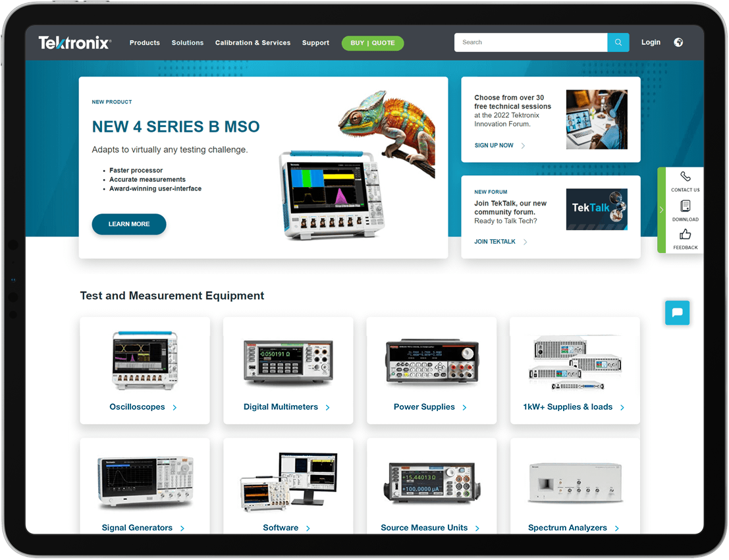The image size is (729, 560).
Task: Click chevron beside 1kW+ Supplies & loads
Action: point(622,407)
